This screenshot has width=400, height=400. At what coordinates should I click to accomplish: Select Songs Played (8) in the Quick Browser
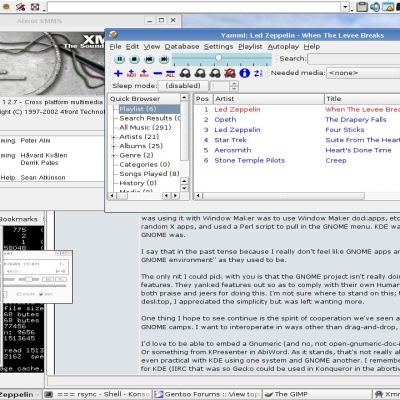149,174
